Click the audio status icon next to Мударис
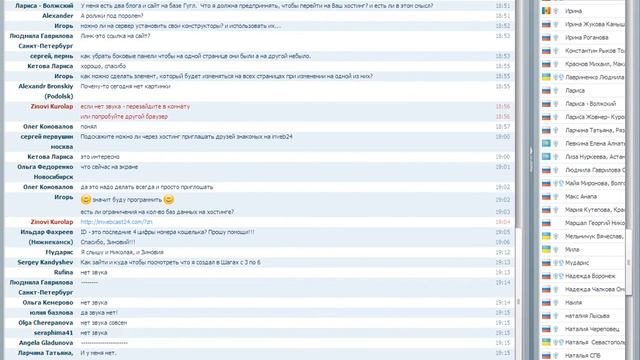 pos(558,263)
